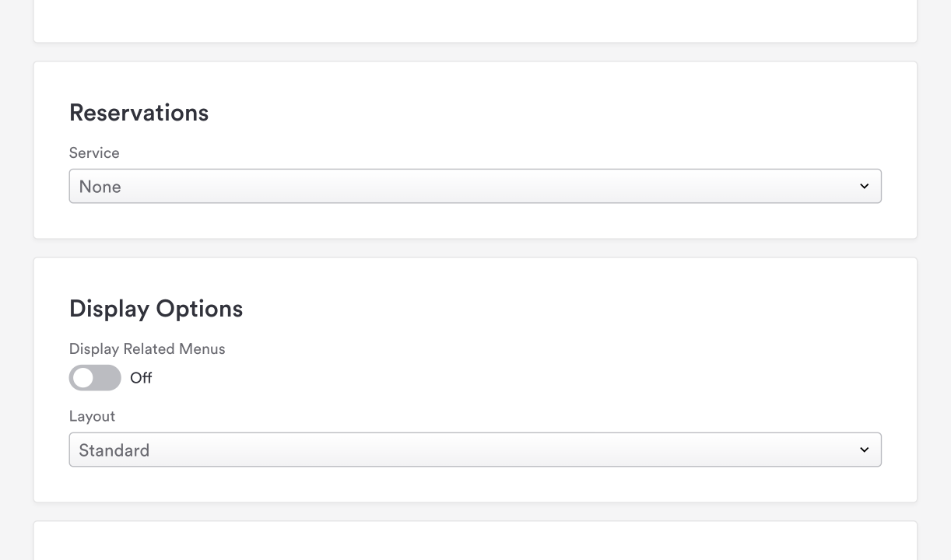This screenshot has width=951, height=560.
Task: Click the white knob of the toggle switch
Action: (x=83, y=378)
